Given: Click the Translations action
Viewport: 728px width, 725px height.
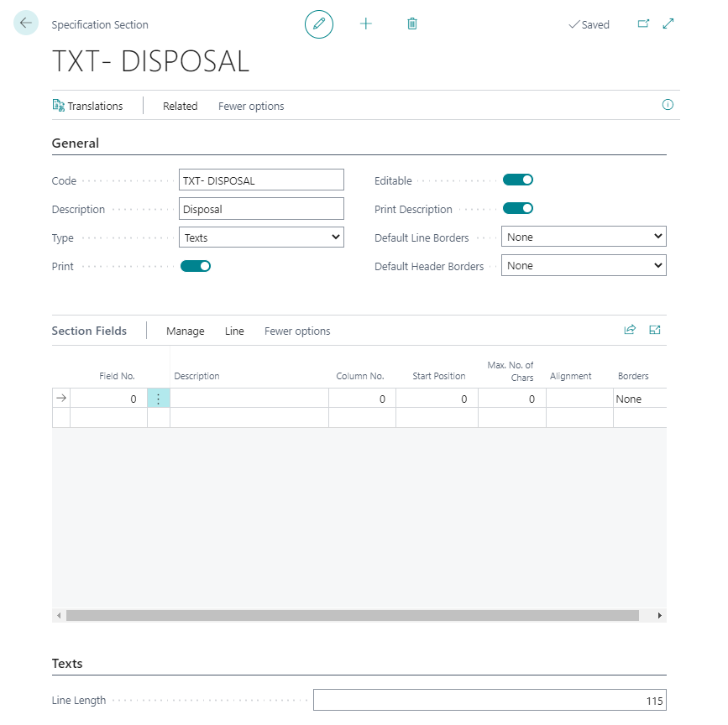Looking at the screenshot, I should [88, 106].
